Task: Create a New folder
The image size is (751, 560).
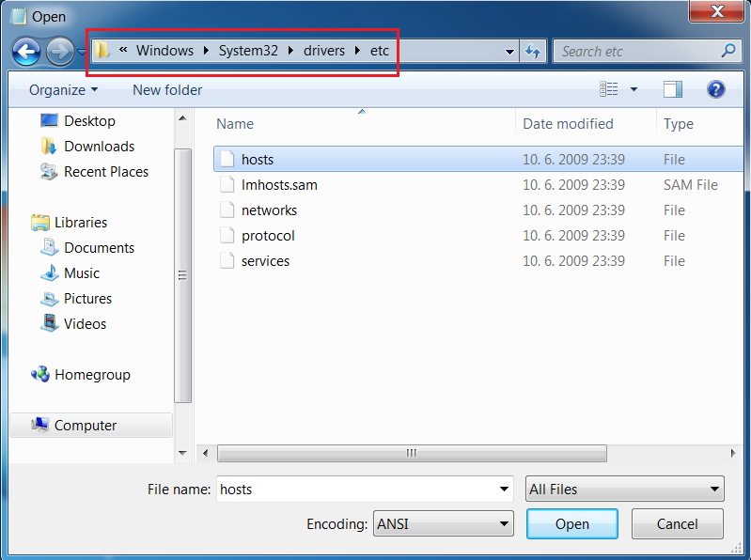Action: 167,90
